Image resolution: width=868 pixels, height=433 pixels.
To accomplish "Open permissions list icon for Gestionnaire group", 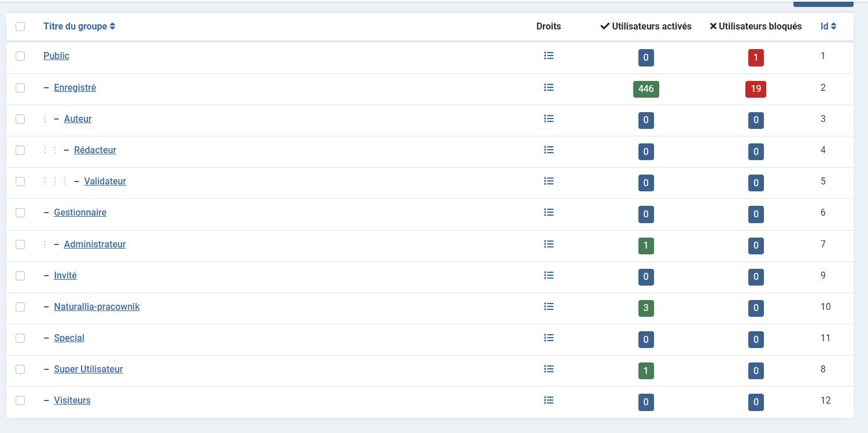I will (549, 212).
